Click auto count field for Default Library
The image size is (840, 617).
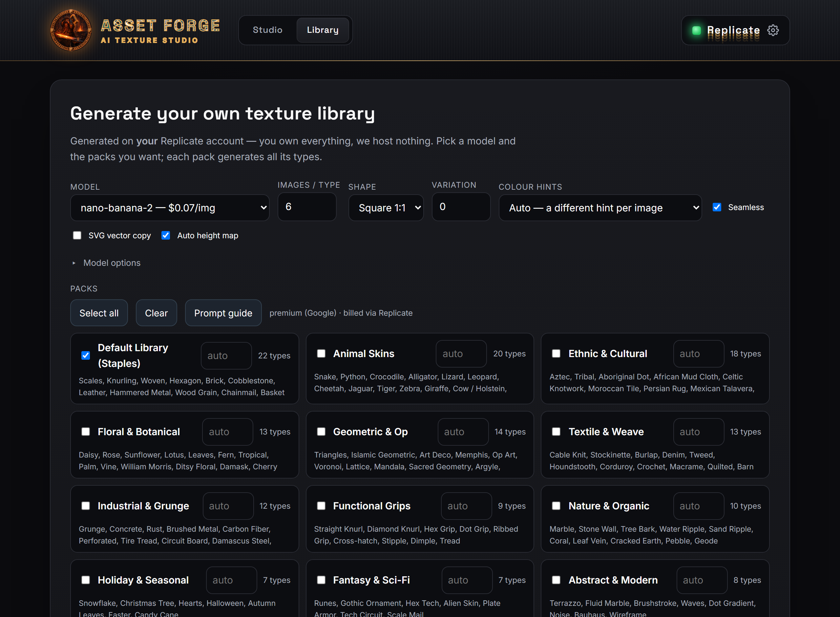tap(226, 355)
